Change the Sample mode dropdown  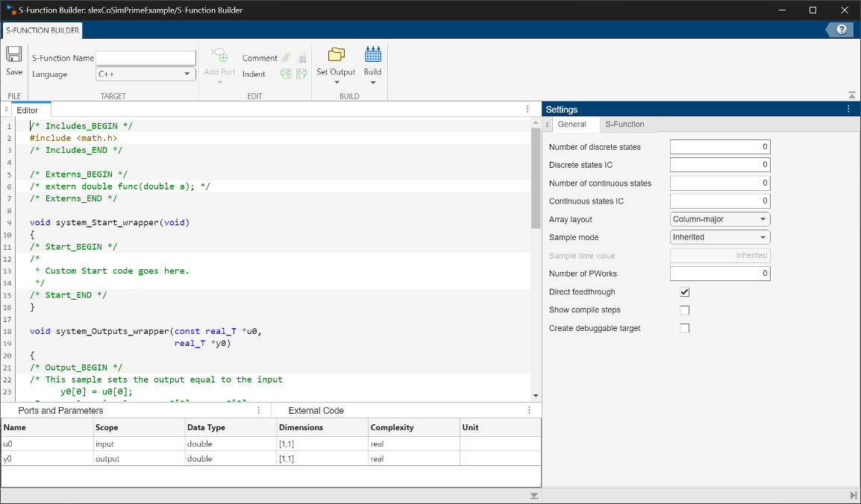tap(719, 236)
